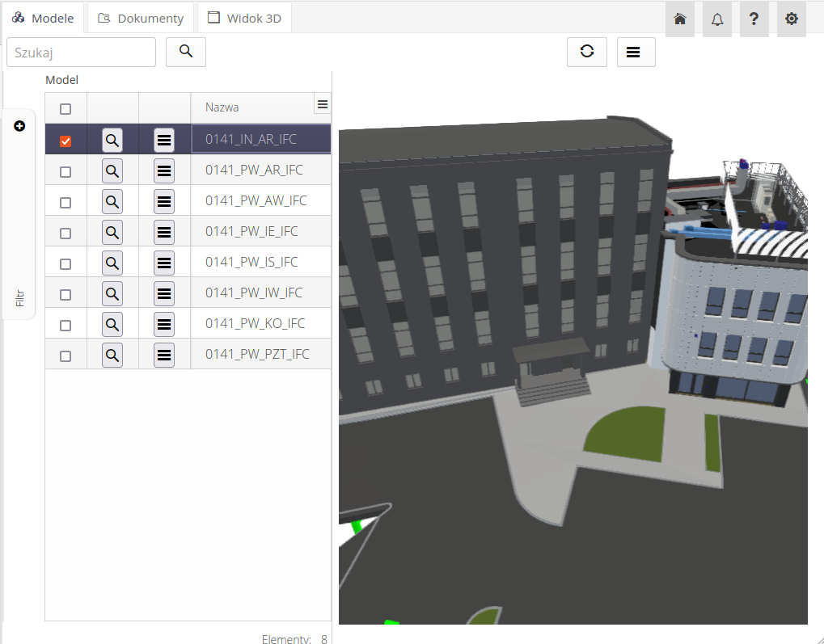Click the magnifier search button next to Szukaj
The width and height of the screenshot is (824, 644).
coord(186,52)
